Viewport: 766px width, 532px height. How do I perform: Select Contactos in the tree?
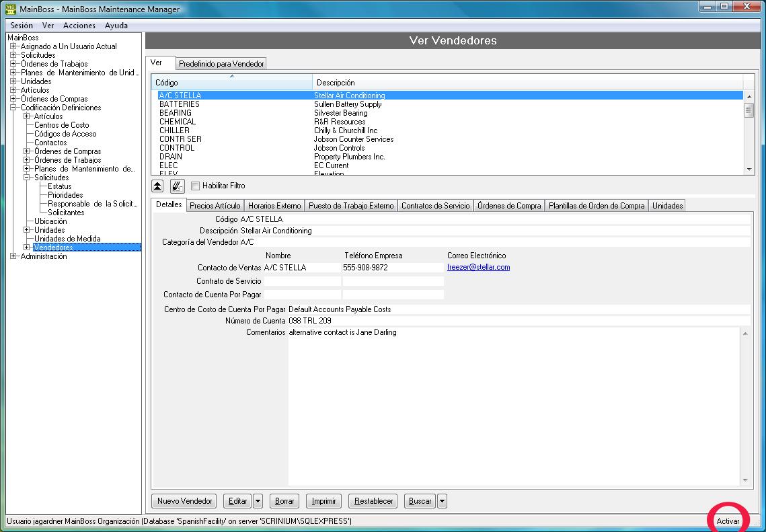click(50, 143)
